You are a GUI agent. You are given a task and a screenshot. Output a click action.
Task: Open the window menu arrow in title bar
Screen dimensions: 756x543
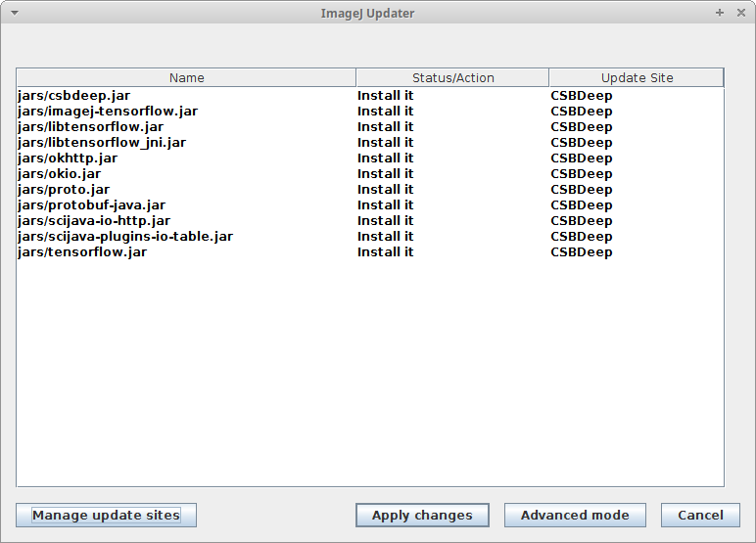[15, 13]
